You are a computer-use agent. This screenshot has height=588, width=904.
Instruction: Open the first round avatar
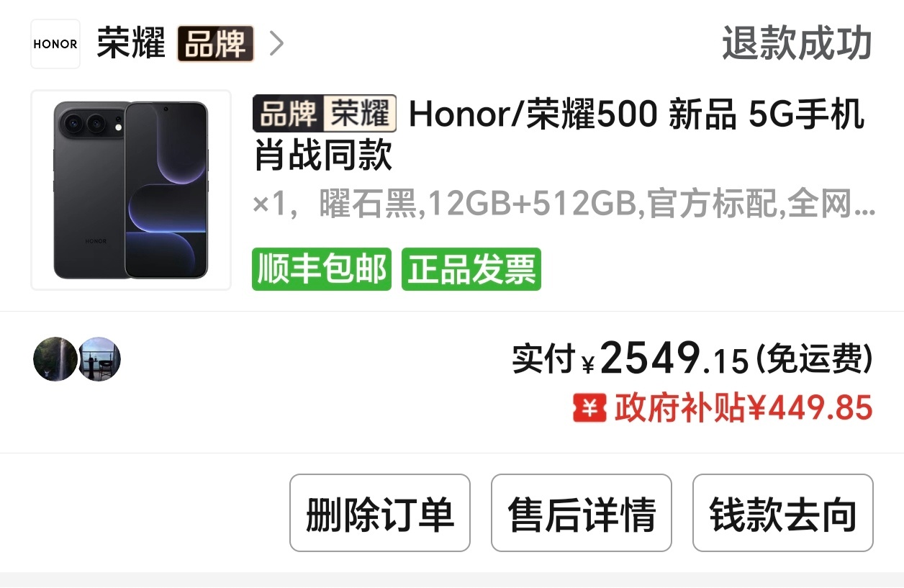pyautogui.click(x=55, y=359)
